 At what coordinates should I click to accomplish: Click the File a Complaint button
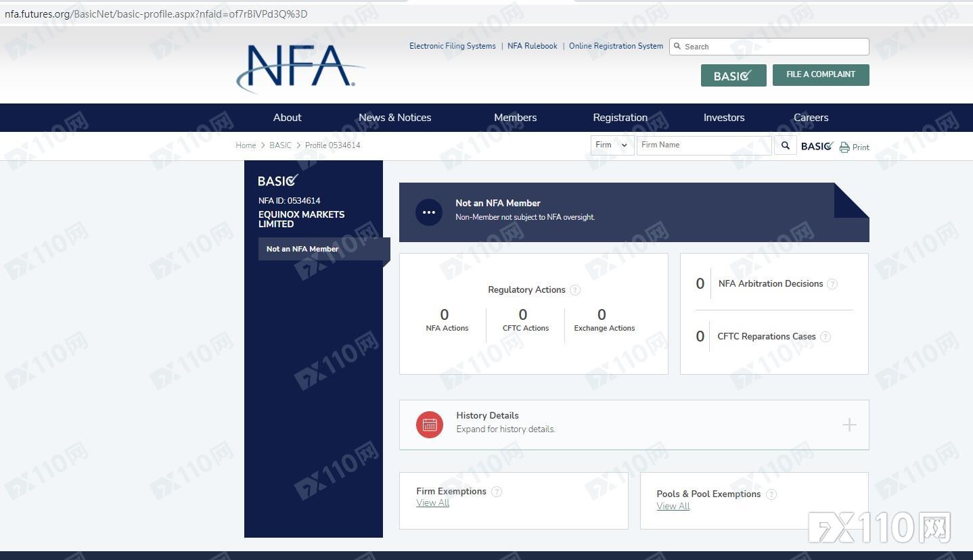click(x=821, y=75)
